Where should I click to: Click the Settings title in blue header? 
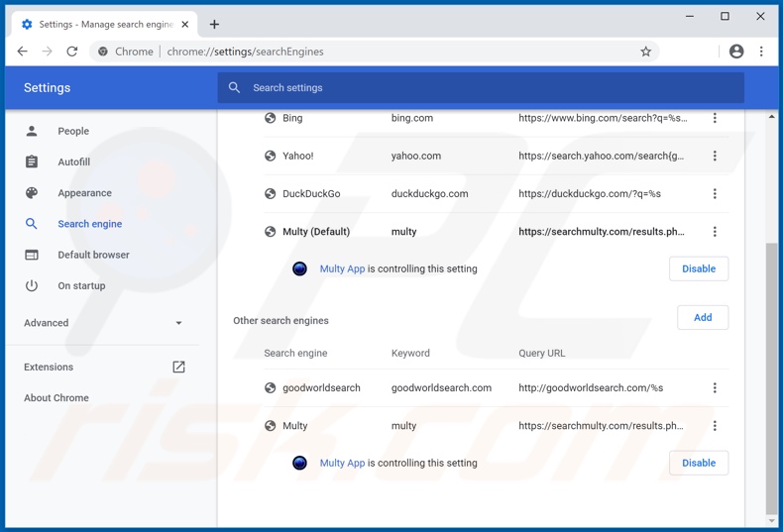coord(47,88)
